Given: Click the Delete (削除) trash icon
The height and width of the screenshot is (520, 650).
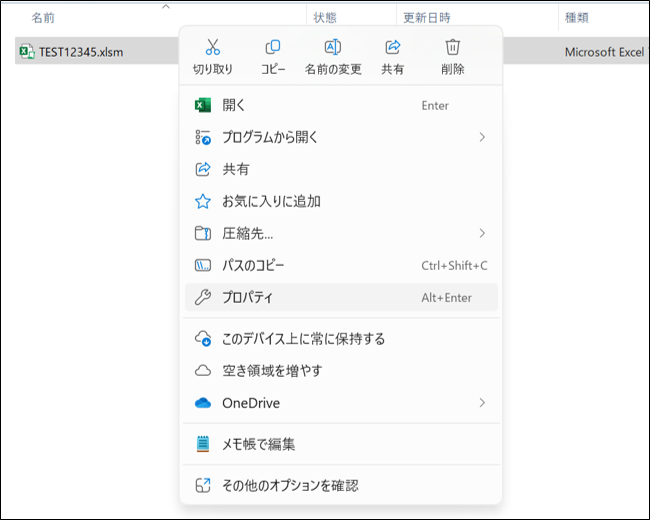Looking at the screenshot, I should tap(452, 47).
